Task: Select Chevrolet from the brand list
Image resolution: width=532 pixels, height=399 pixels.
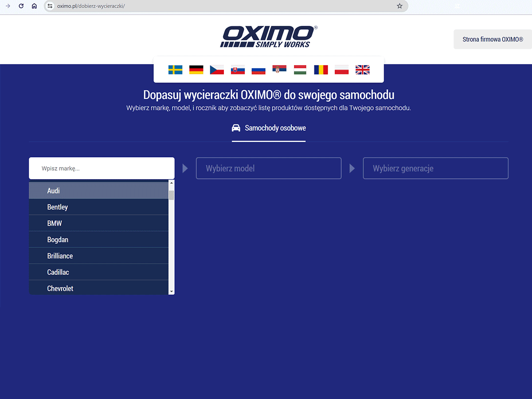Action: pos(99,288)
